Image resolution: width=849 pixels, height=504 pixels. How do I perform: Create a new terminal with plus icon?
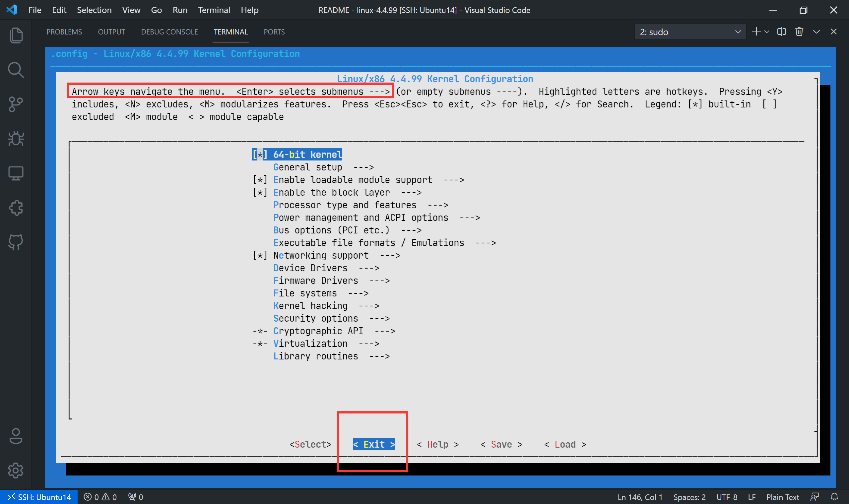pyautogui.click(x=756, y=31)
